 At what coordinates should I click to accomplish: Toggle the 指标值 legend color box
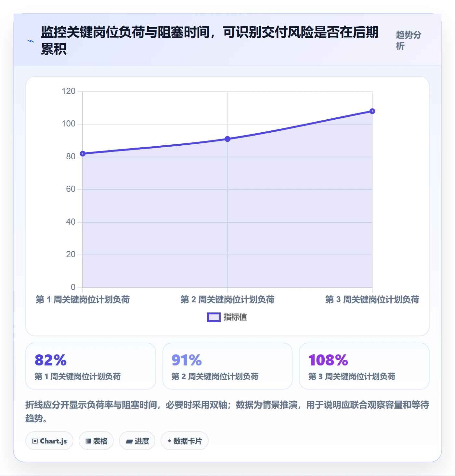click(x=214, y=317)
